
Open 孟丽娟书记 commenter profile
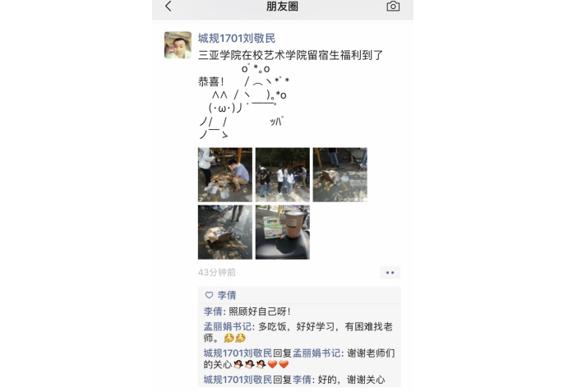[228, 326]
